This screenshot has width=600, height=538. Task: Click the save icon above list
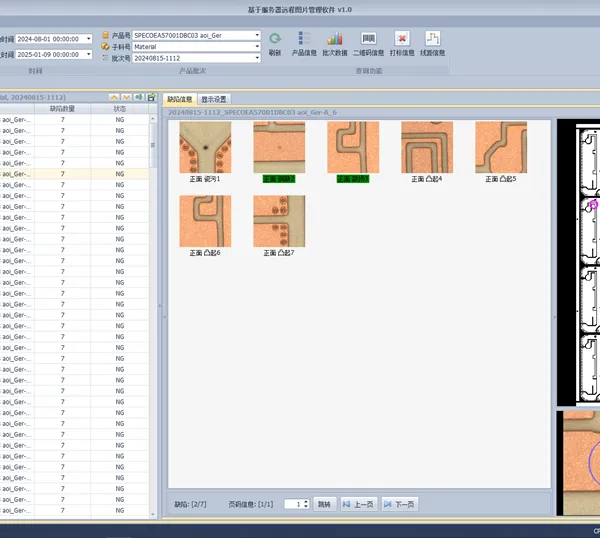coord(152,97)
